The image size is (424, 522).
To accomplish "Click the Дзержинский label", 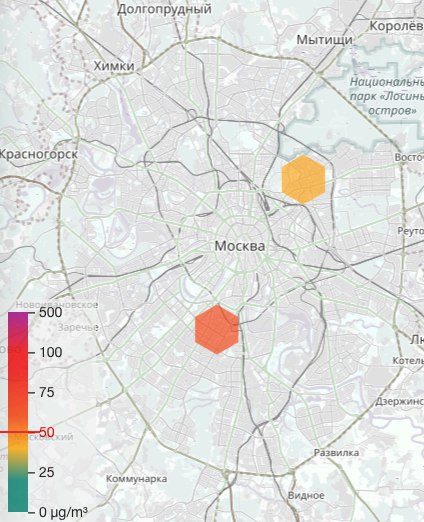I will (x=400, y=401).
